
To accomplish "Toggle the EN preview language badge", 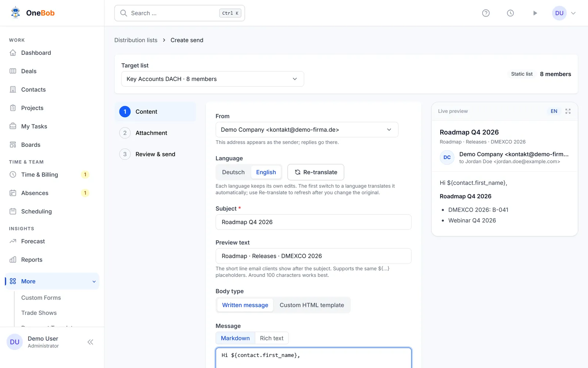I will 554,111.
